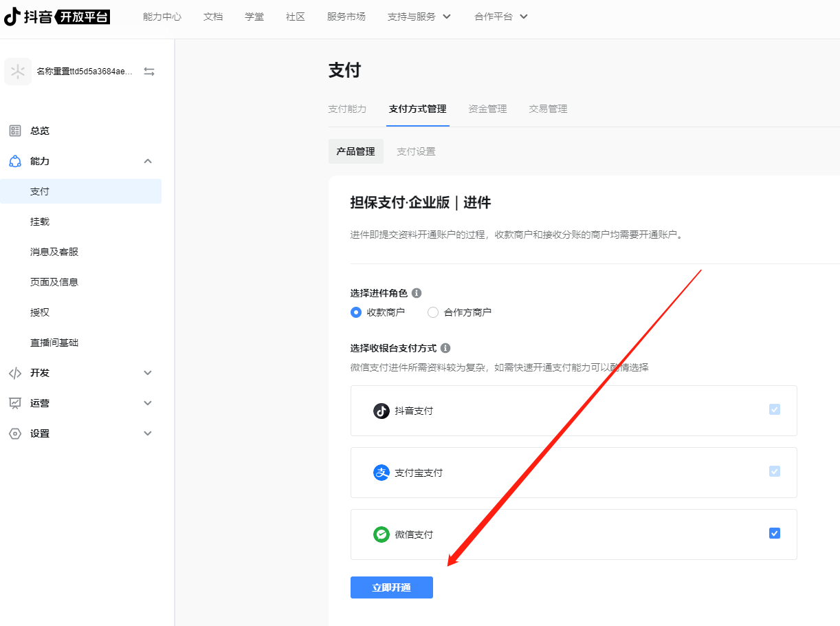Click the 微信支付 logo icon
Image resolution: width=840 pixels, height=626 pixels.
pyautogui.click(x=382, y=535)
